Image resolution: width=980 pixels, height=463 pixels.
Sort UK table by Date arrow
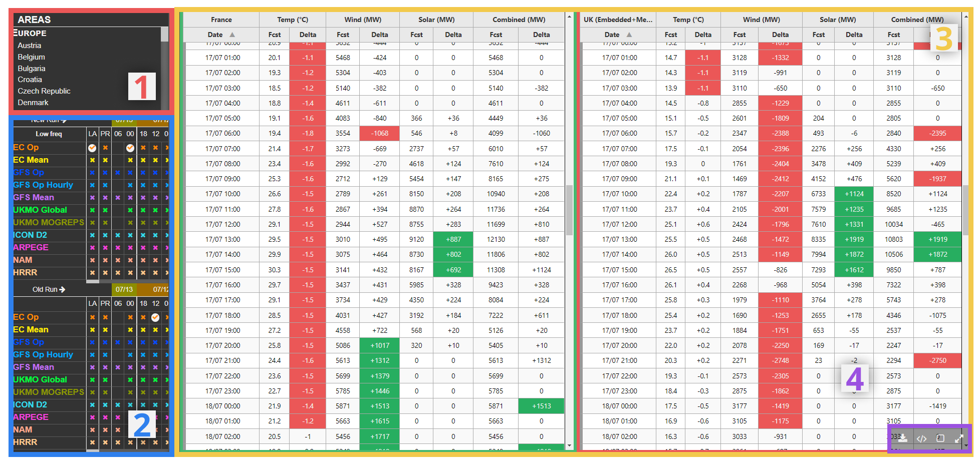pyautogui.click(x=629, y=35)
